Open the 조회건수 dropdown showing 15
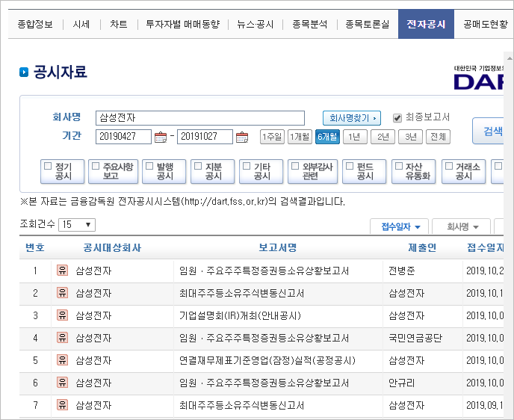The height and width of the screenshot is (420, 514). [77, 225]
